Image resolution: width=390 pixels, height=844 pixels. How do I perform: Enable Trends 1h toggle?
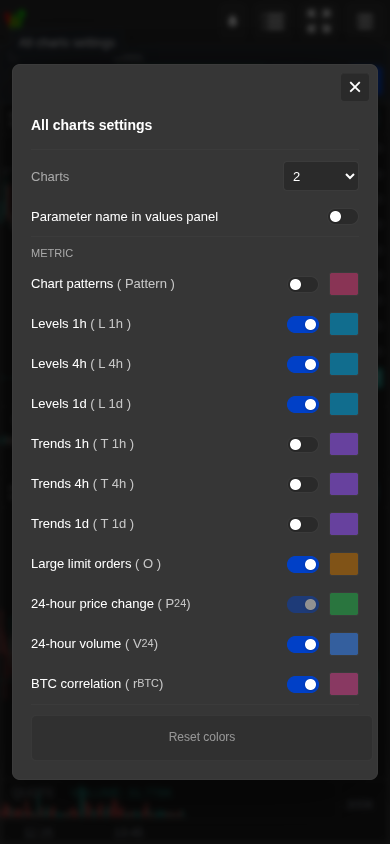click(x=303, y=444)
